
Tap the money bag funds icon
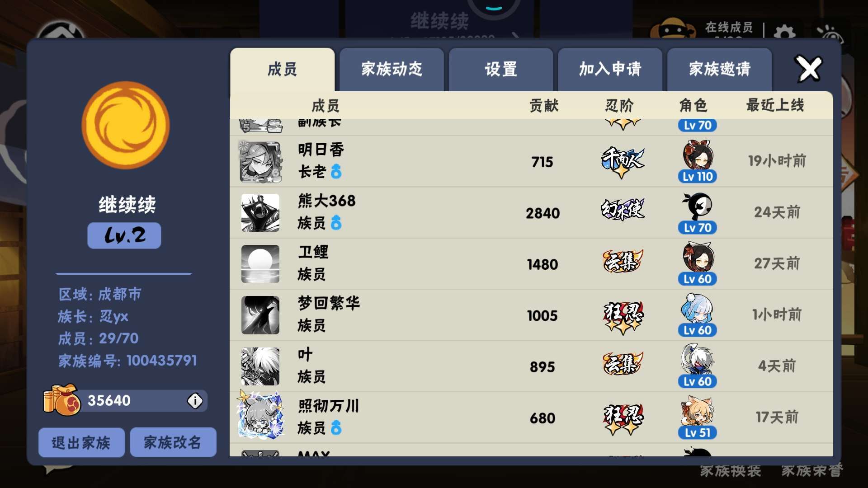pyautogui.click(x=62, y=400)
